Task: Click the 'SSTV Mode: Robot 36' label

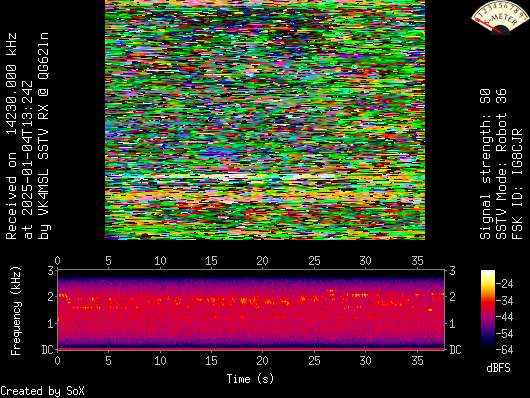Action: (501, 164)
